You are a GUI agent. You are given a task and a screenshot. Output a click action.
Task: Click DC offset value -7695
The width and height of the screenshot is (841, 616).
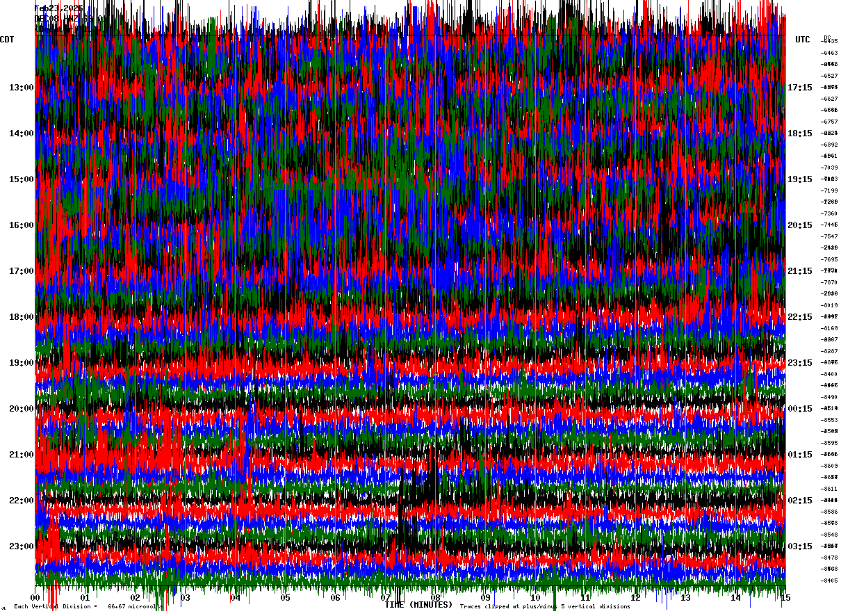click(830, 259)
